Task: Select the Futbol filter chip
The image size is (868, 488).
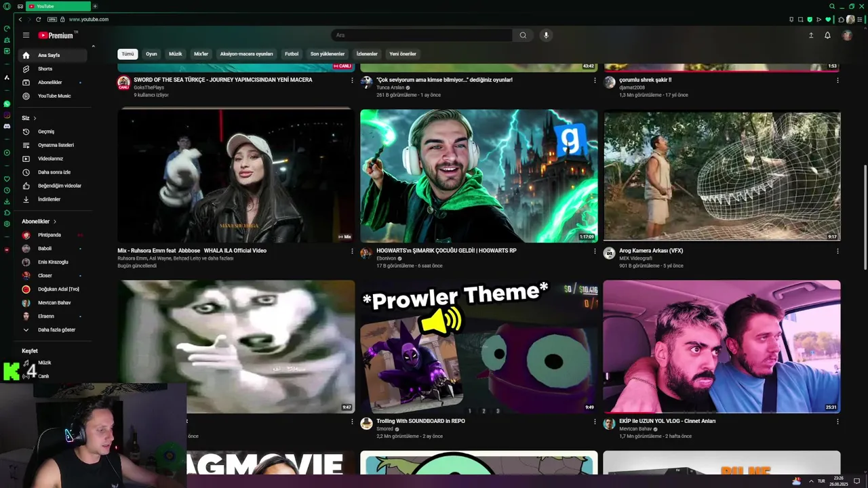Action: pyautogui.click(x=292, y=54)
